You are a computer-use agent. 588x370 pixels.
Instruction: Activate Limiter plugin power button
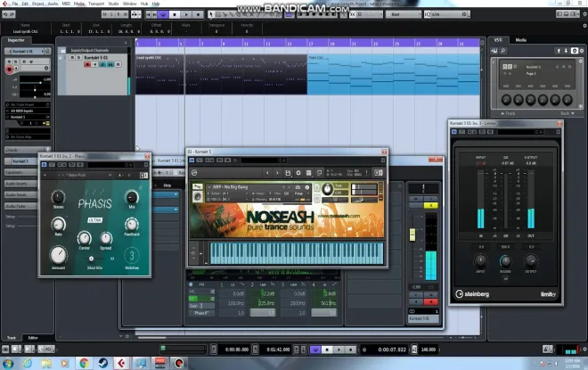pyautogui.click(x=454, y=132)
